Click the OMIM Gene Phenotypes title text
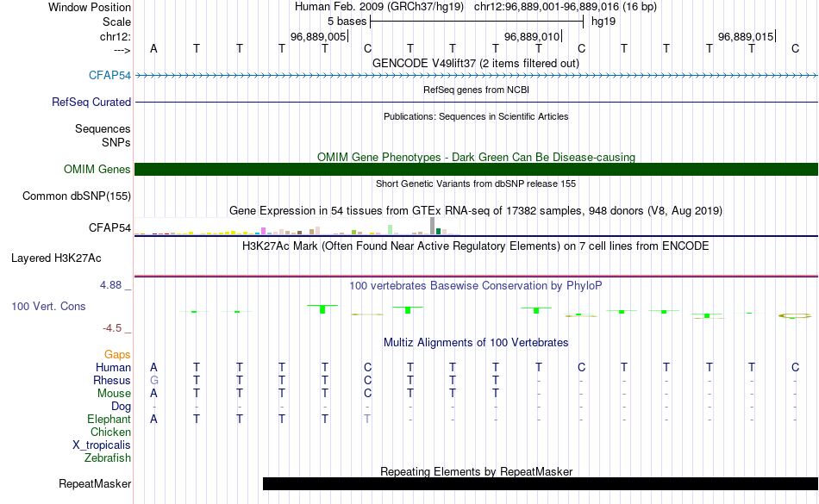Image resolution: width=819 pixels, height=504 pixels. (x=476, y=157)
